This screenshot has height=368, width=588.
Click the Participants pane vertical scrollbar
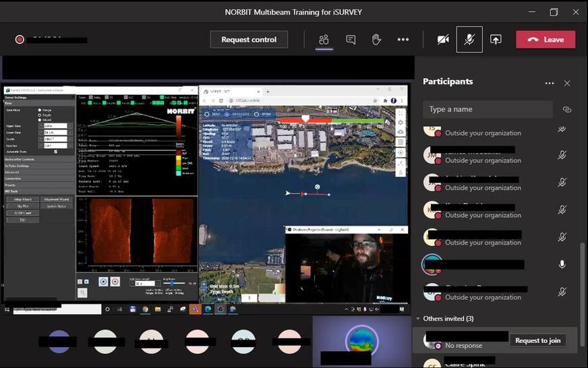[x=583, y=294]
